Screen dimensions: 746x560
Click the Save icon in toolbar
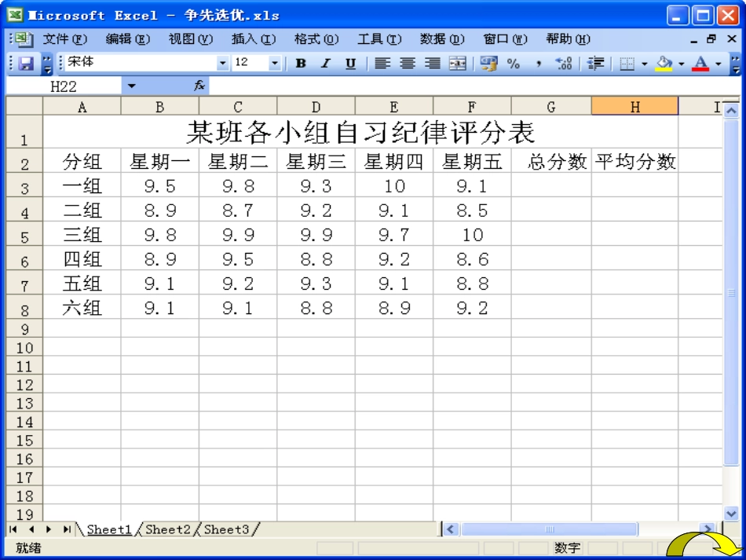coord(26,64)
